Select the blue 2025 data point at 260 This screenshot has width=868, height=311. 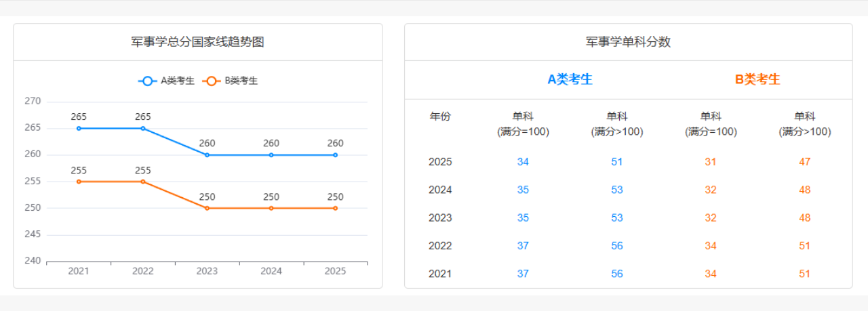[335, 155]
